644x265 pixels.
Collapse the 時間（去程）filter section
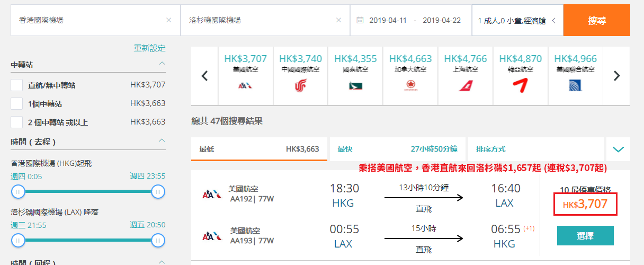click(x=162, y=142)
